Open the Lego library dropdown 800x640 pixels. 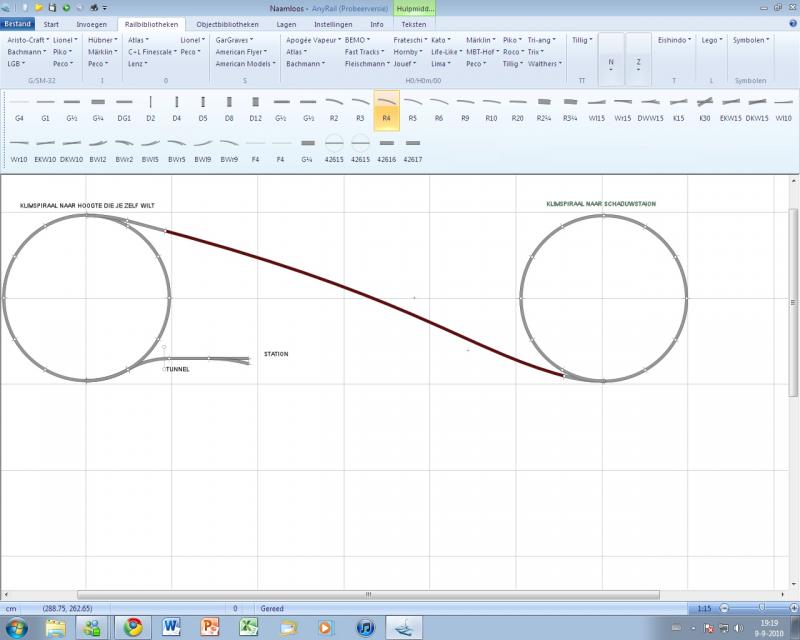click(x=711, y=40)
